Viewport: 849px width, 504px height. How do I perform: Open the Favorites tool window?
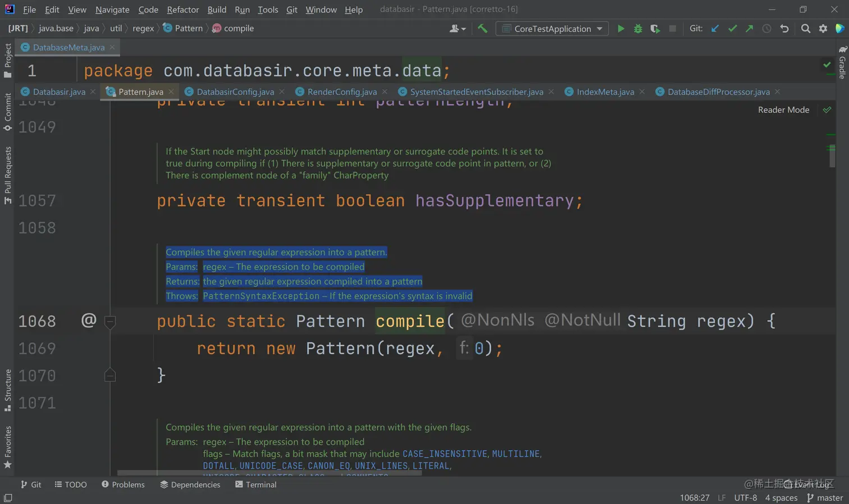click(8, 447)
